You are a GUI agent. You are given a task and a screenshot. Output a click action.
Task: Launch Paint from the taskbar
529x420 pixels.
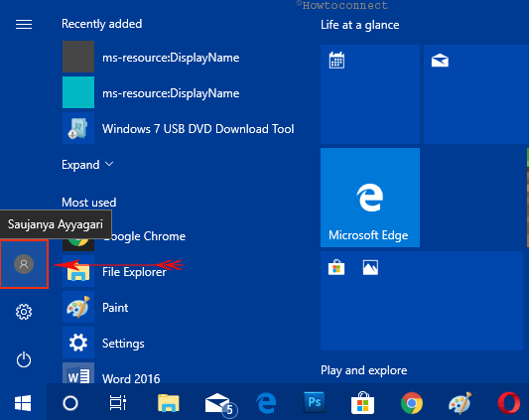pyautogui.click(x=461, y=403)
